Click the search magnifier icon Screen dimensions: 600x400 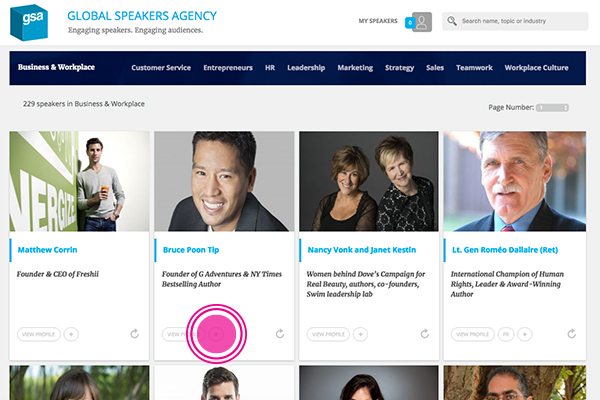452,21
